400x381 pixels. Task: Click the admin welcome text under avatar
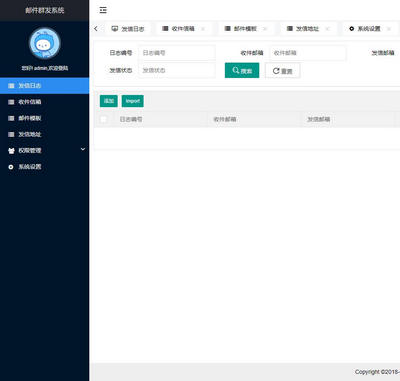pyautogui.click(x=45, y=68)
